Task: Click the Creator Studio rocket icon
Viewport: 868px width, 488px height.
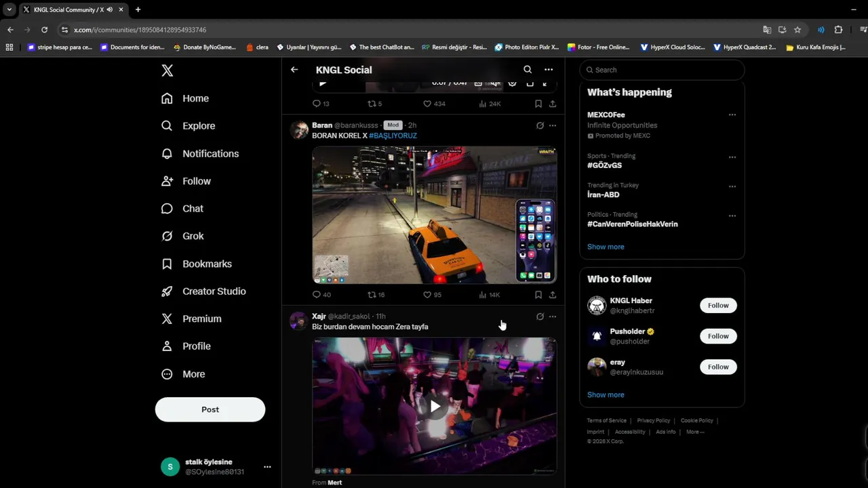Action: coord(167,291)
